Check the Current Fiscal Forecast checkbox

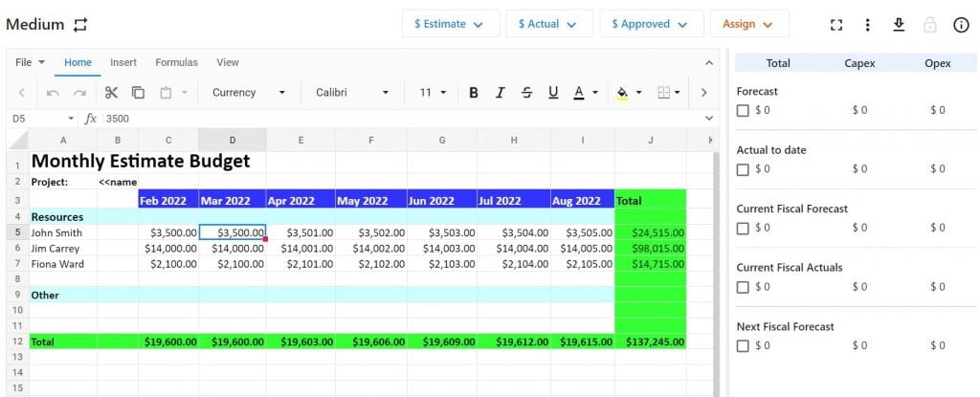click(743, 229)
